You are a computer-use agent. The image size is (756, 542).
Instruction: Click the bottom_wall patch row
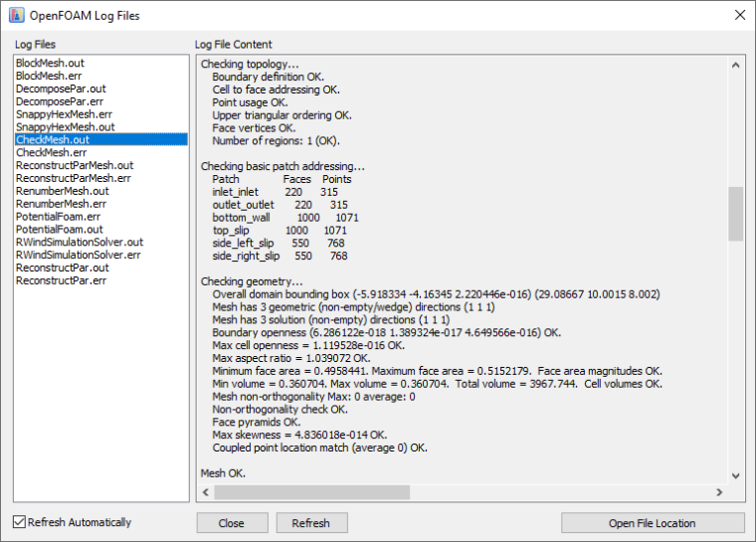coord(285,218)
